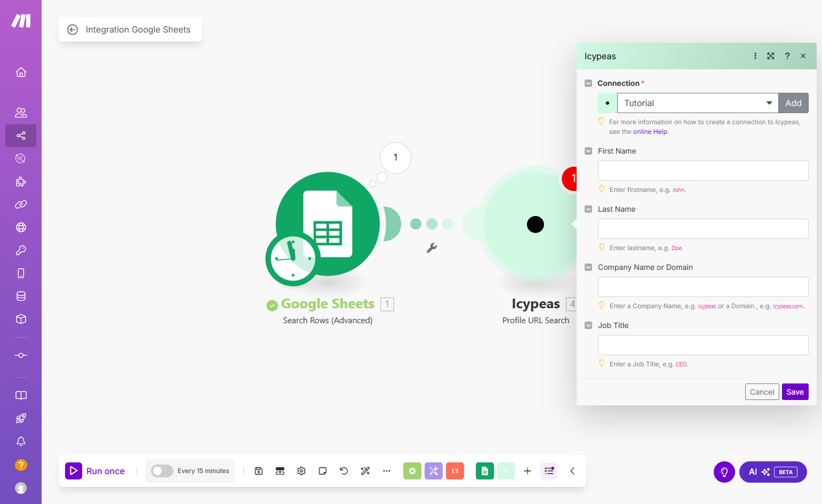Toggle the Connection field checkbox
The width and height of the screenshot is (822, 504).
point(588,83)
